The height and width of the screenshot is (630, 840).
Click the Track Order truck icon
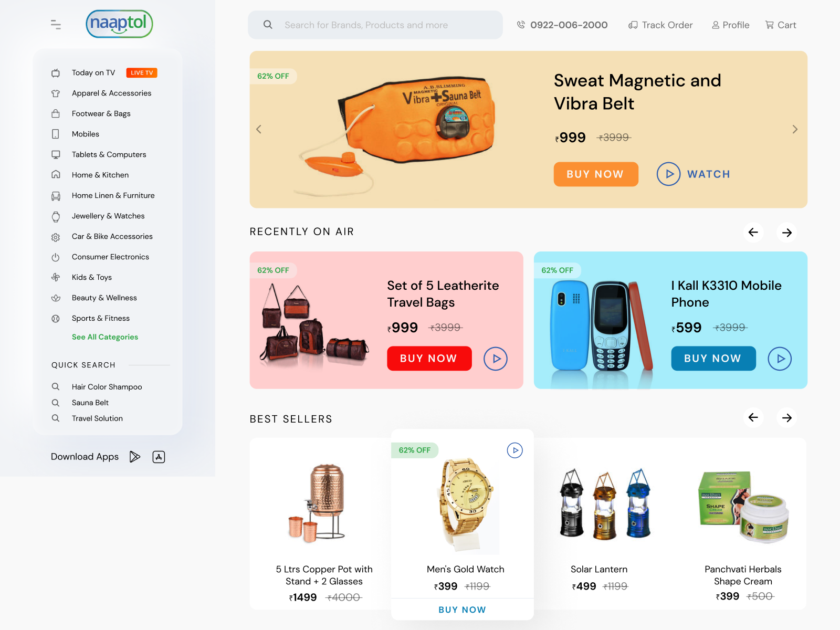click(633, 25)
